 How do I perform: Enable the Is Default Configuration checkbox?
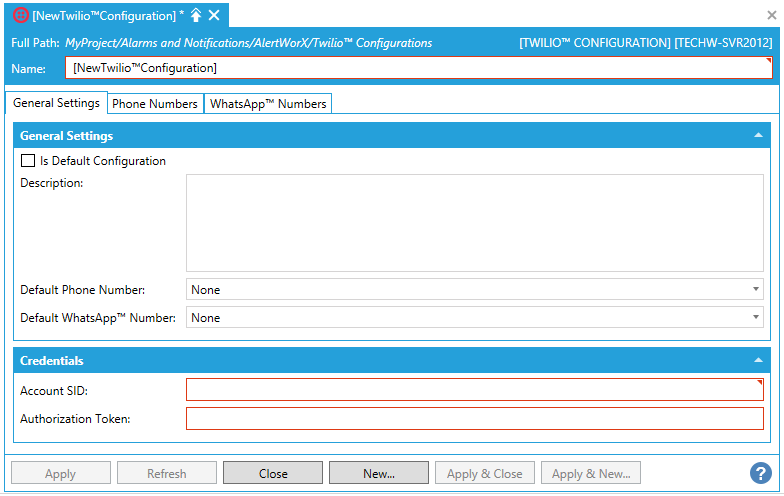28,161
